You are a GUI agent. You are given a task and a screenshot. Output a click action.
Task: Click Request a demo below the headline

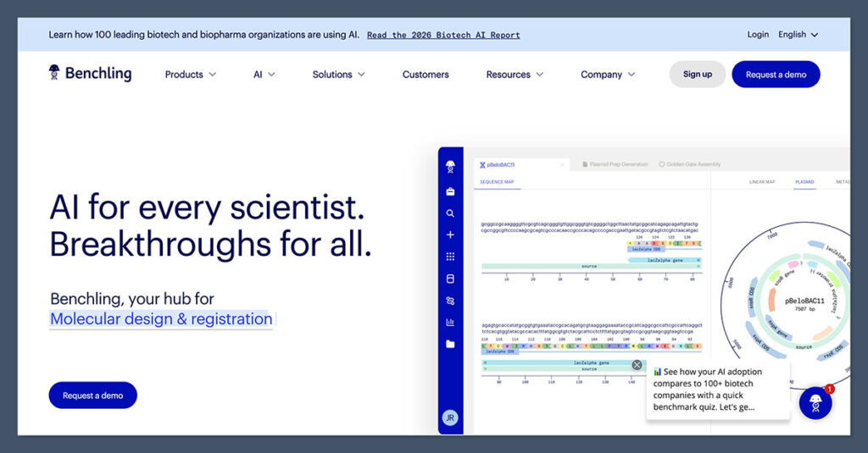click(92, 395)
